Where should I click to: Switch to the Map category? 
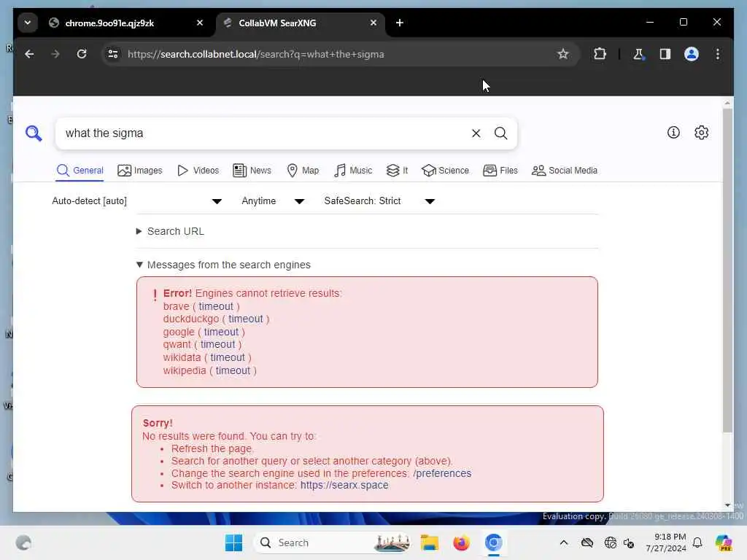pos(303,171)
